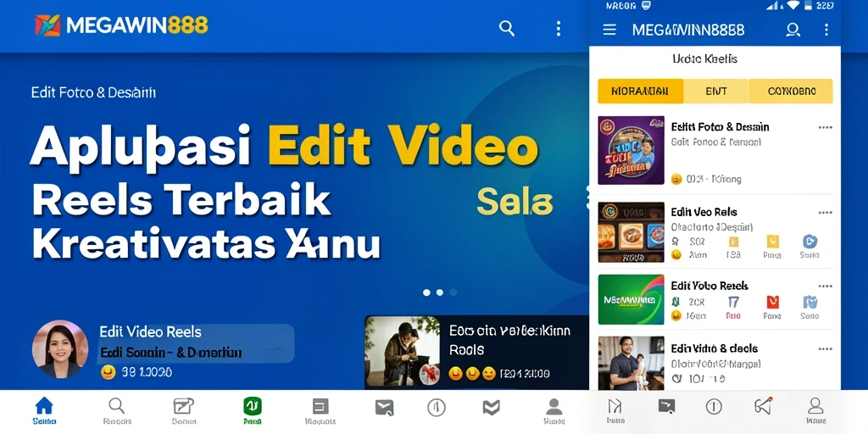Open the three-dot overflow in the phone header
Image resolution: width=868 pixels, height=434 pixels.
point(826,30)
